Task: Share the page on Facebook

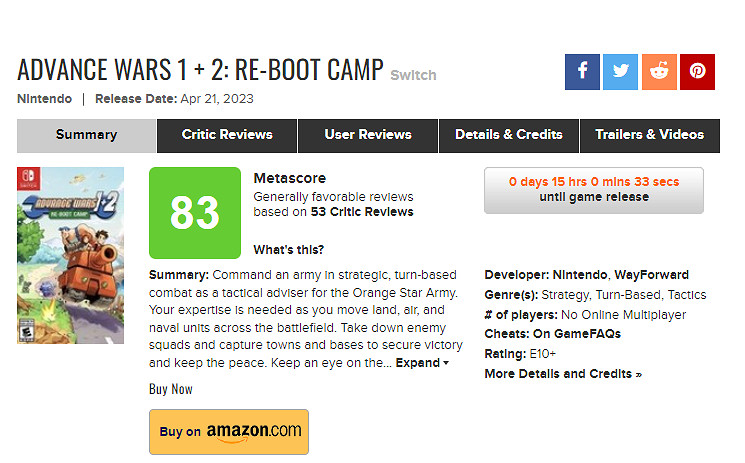Action: tap(582, 72)
